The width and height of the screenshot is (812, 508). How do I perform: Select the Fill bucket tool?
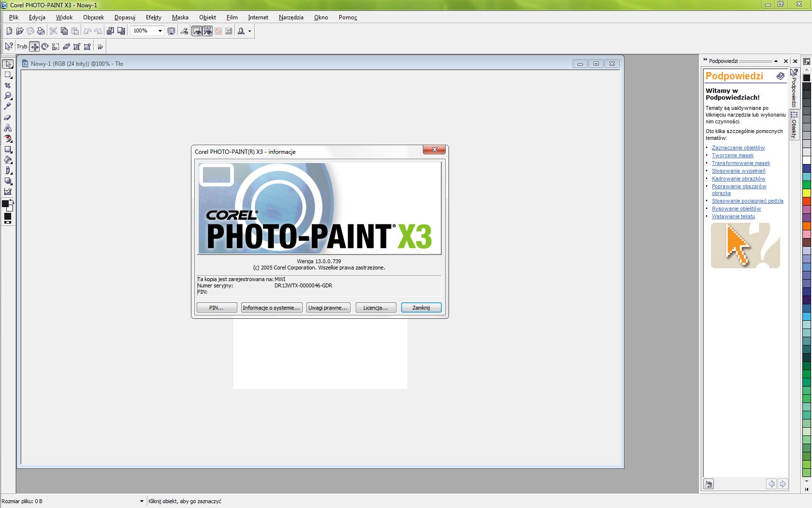click(x=8, y=160)
